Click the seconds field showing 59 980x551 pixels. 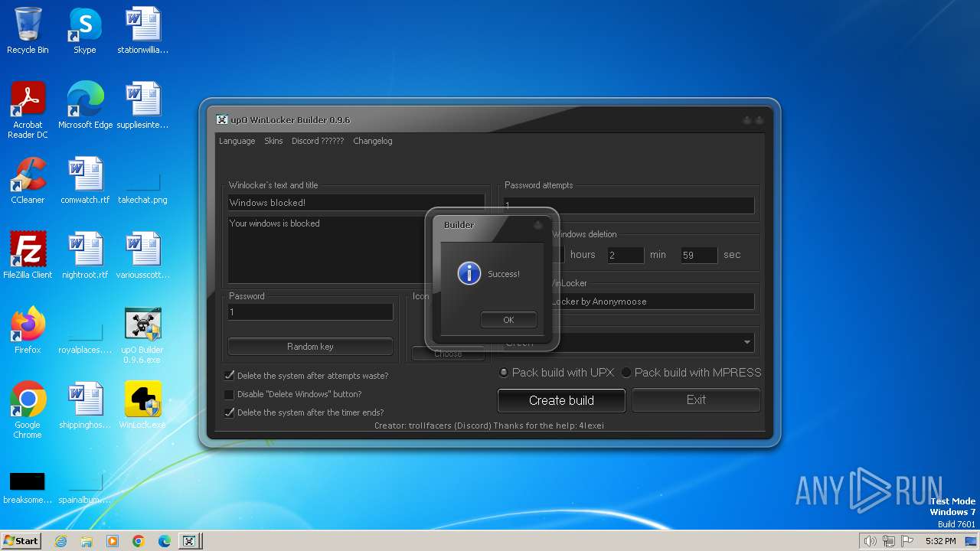[x=699, y=255]
